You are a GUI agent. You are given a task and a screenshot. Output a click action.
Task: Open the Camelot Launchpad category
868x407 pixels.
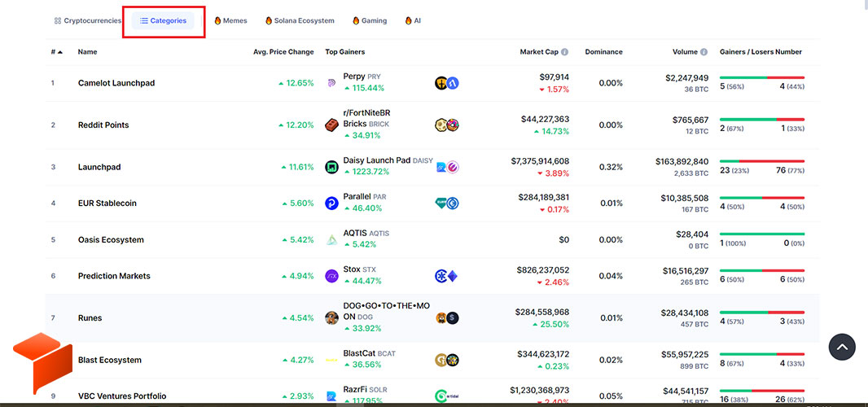(116, 83)
